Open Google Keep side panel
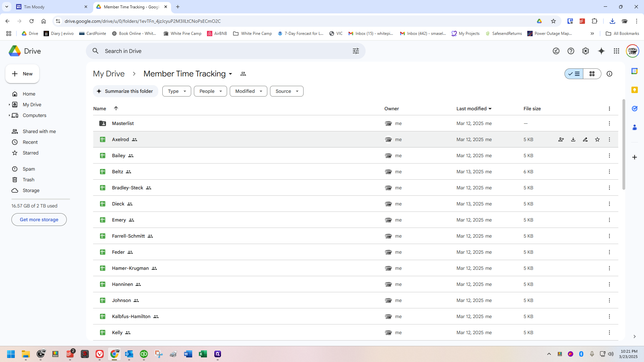 (x=635, y=90)
